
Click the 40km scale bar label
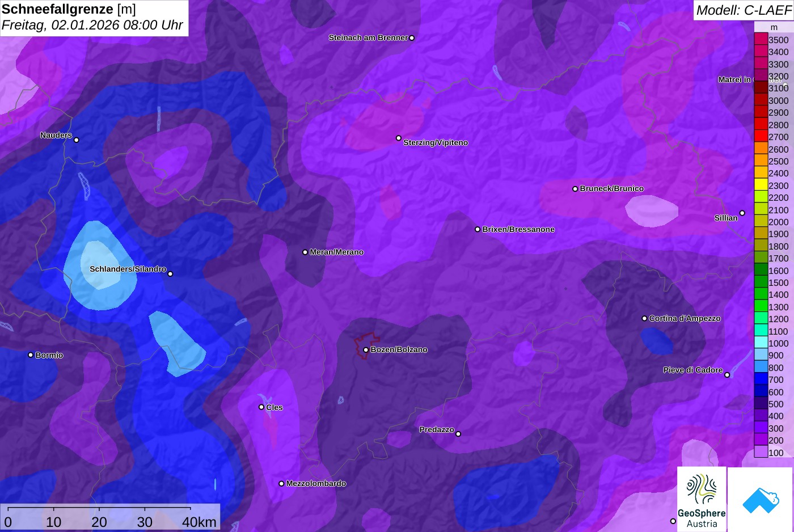coord(199,522)
